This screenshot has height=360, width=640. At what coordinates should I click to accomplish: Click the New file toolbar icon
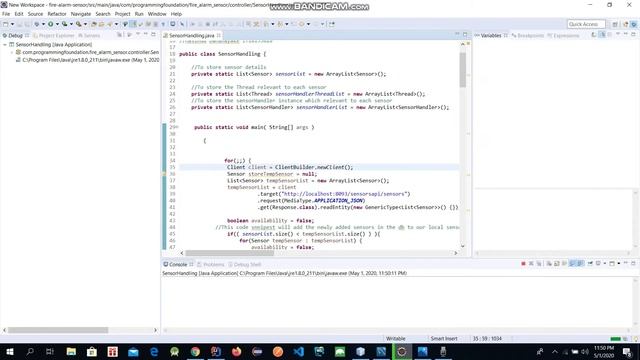6,24
